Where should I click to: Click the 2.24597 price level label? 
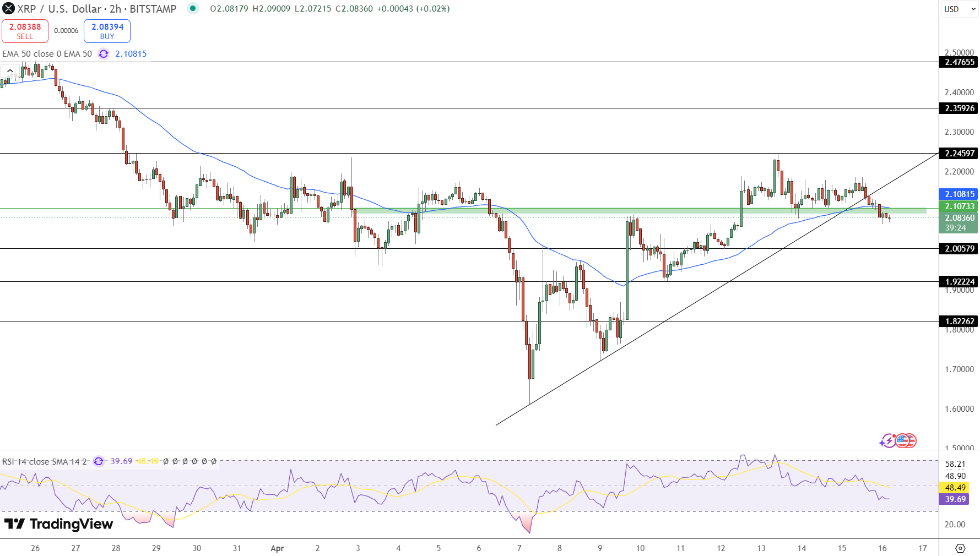pos(960,154)
